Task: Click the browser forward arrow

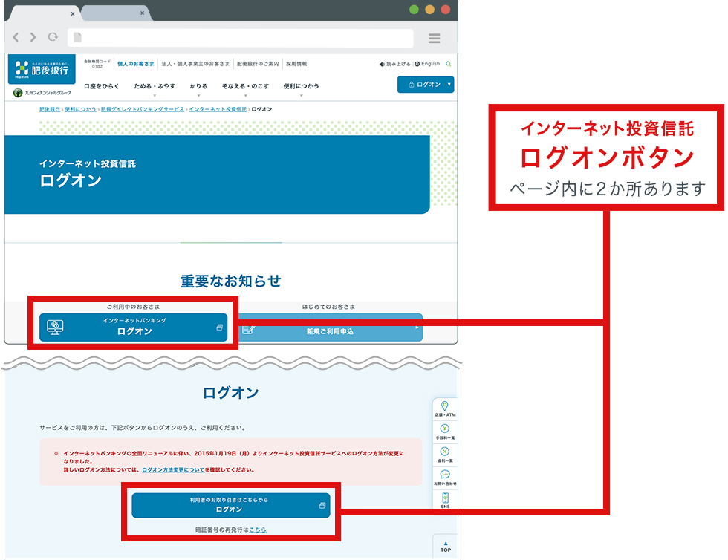Action: (x=33, y=37)
